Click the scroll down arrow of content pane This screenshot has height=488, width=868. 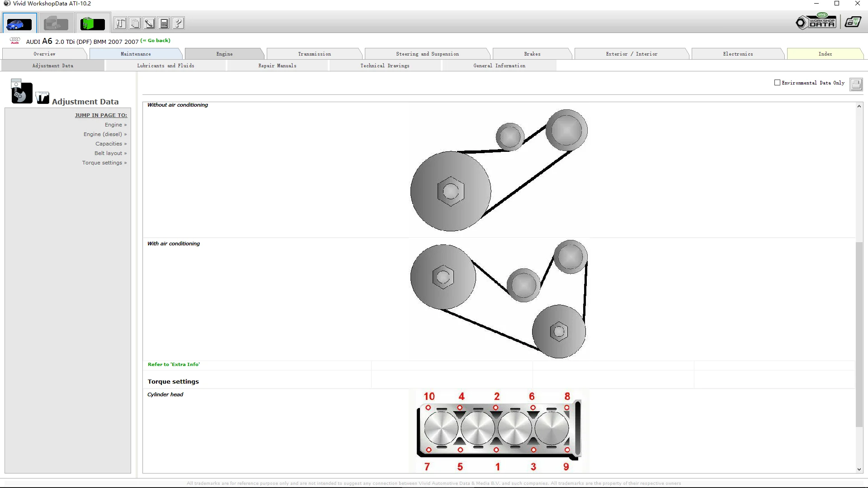[859, 469]
